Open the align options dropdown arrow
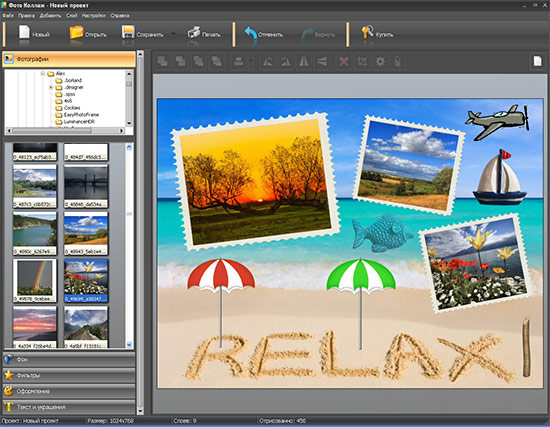This screenshot has width=550, height=427. pos(251,61)
